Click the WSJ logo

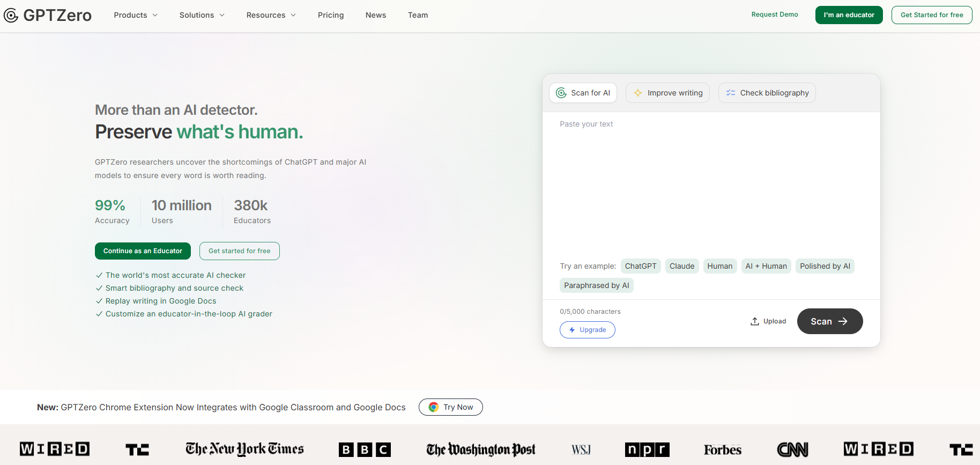pyautogui.click(x=581, y=449)
